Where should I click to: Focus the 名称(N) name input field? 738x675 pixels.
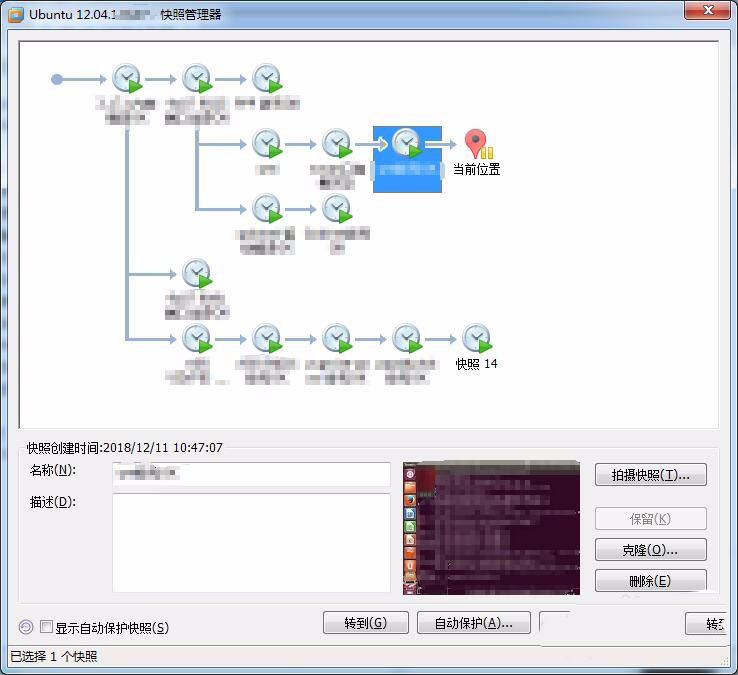click(x=250, y=473)
